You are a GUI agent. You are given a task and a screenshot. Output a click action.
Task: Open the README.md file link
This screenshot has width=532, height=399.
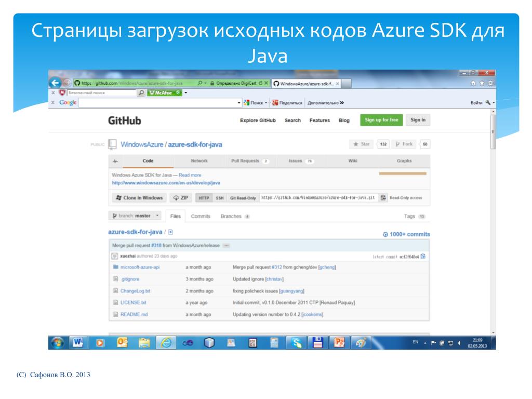(134, 314)
